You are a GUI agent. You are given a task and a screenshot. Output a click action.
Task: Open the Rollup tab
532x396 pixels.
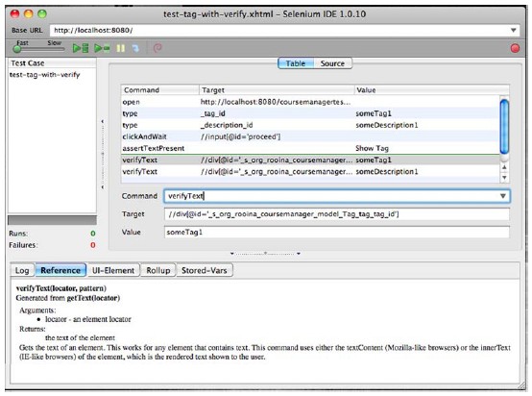158,270
